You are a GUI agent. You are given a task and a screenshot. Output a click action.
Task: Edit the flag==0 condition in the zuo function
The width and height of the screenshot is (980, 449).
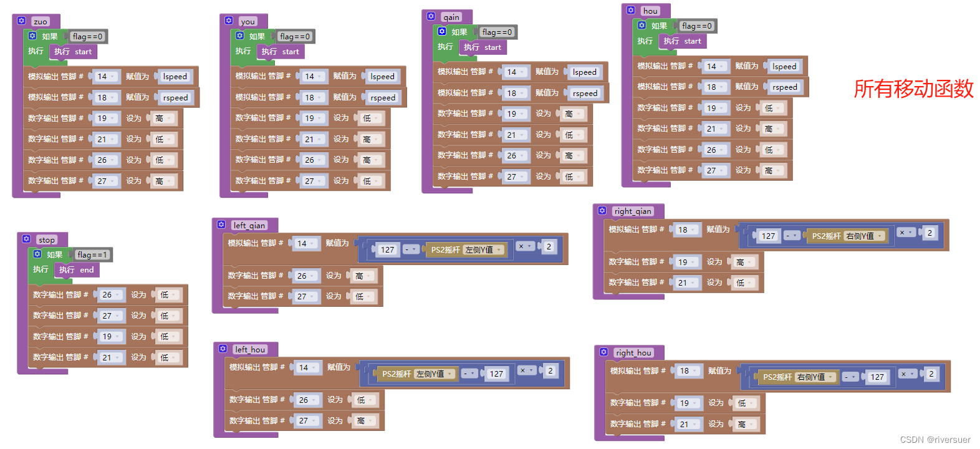click(87, 37)
